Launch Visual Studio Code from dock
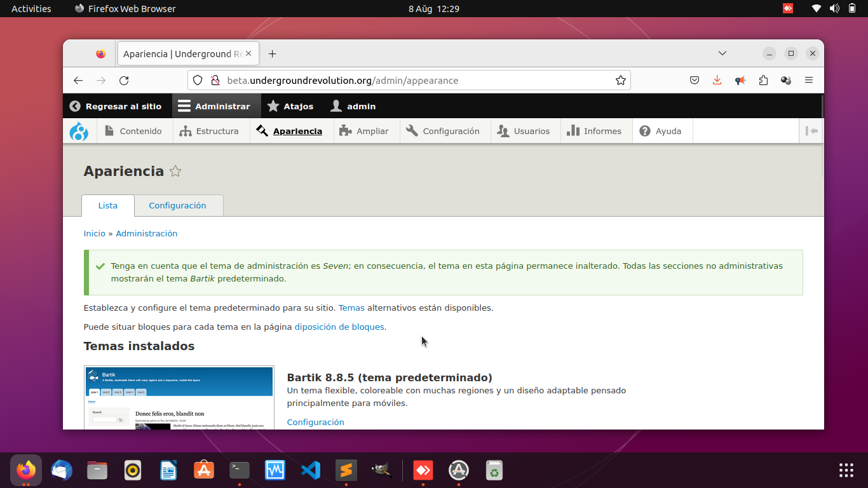The image size is (868, 488). pyautogui.click(x=311, y=470)
